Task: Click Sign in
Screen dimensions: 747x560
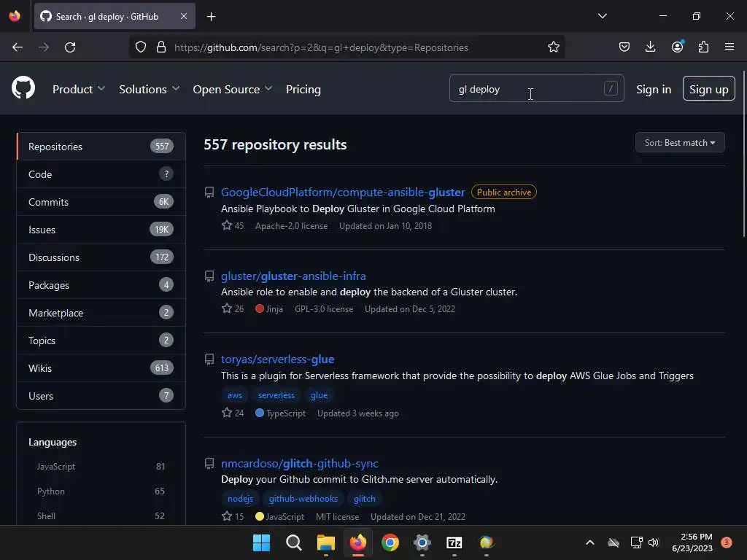Action: click(654, 89)
